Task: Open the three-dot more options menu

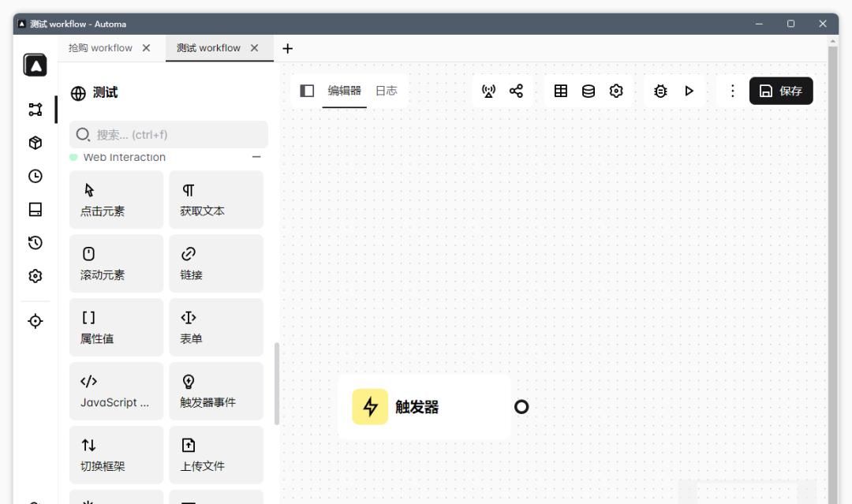Action: coord(732,91)
